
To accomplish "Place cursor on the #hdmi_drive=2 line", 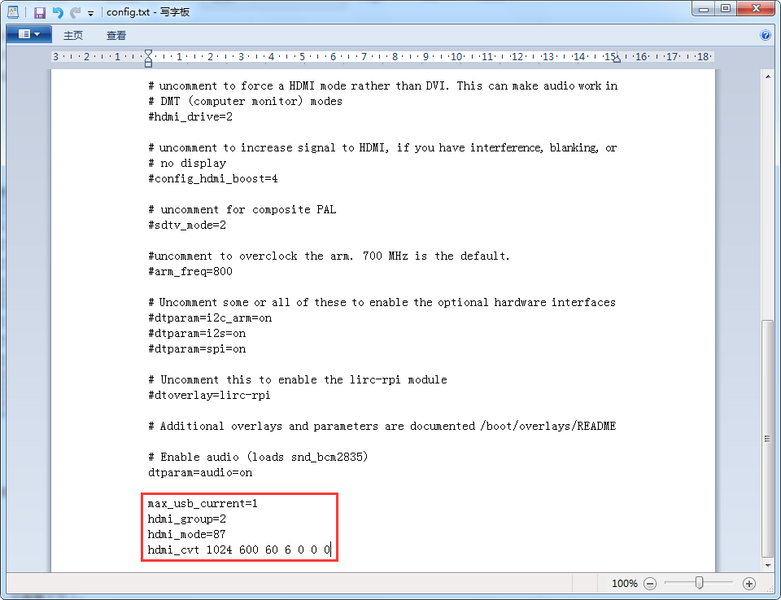I will click(190, 117).
